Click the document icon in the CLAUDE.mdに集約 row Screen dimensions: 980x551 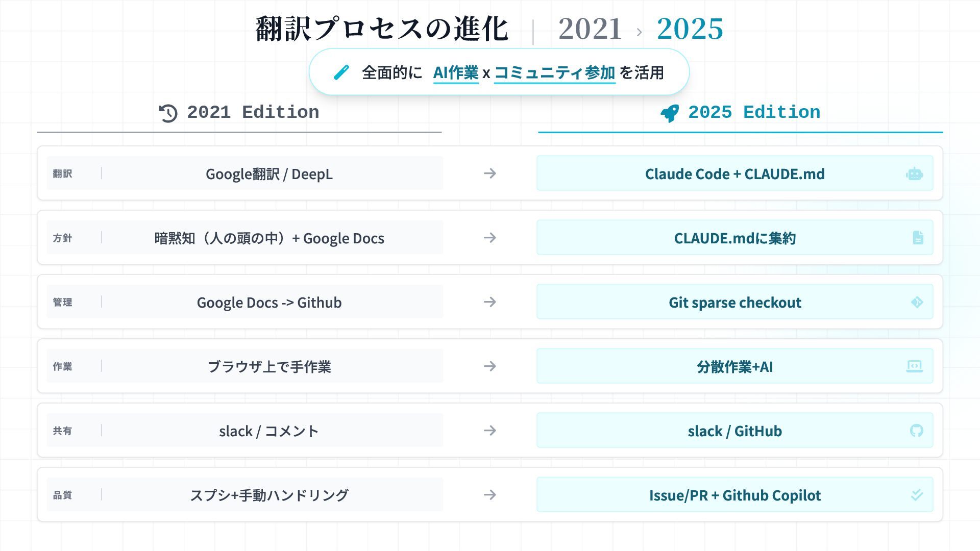[x=918, y=238]
